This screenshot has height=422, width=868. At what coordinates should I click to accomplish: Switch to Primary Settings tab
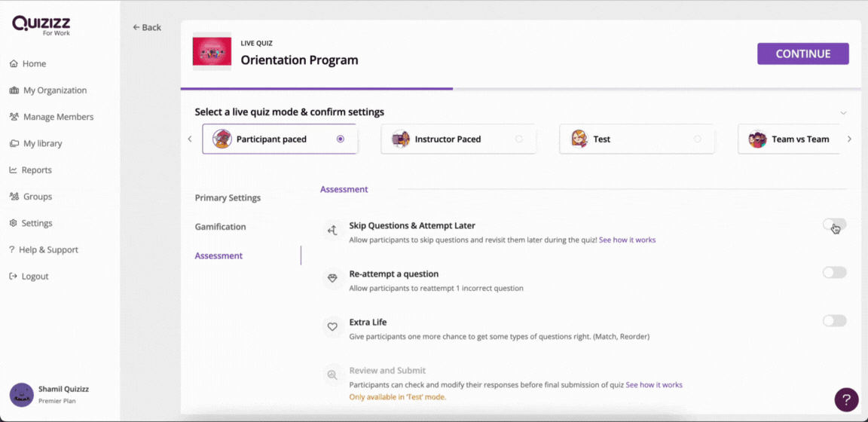(x=228, y=197)
